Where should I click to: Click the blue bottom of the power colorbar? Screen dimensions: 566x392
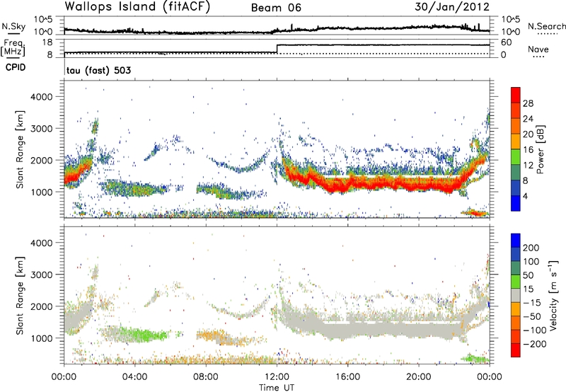click(516, 203)
